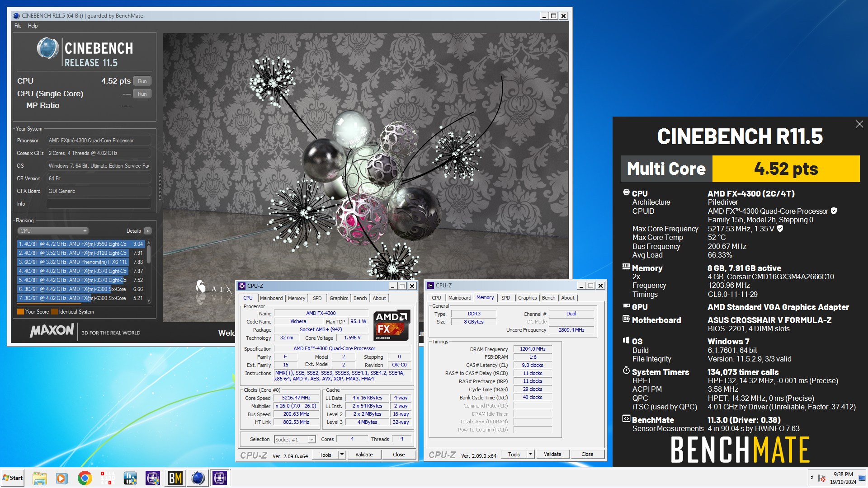Launch Windows Media Player from taskbar
868x488 pixels.
click(x=62, y=478)
